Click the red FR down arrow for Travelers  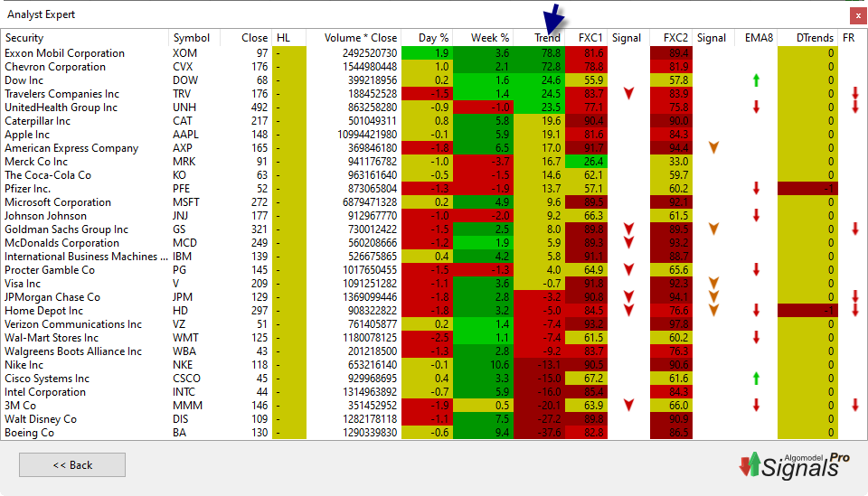[855, 93]
